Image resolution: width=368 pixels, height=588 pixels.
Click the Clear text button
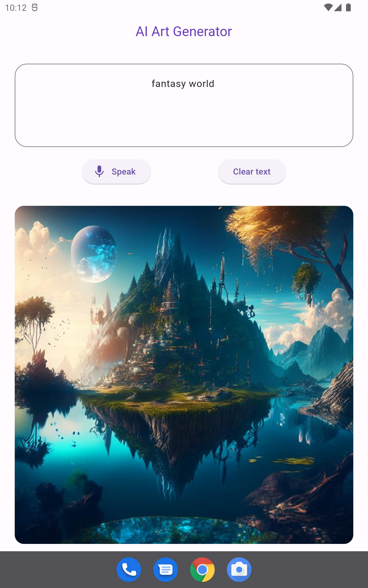tap(252, 171)
